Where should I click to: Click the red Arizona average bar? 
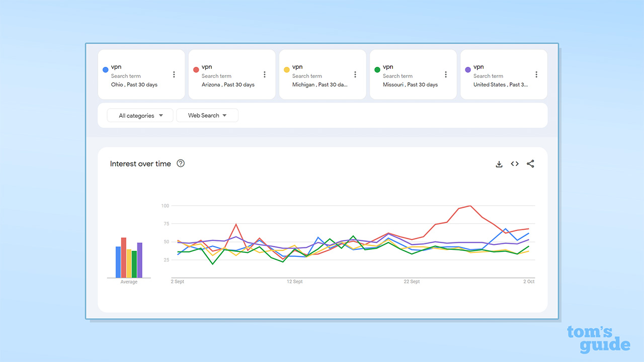pyautogui.click(x=124, y=257)
